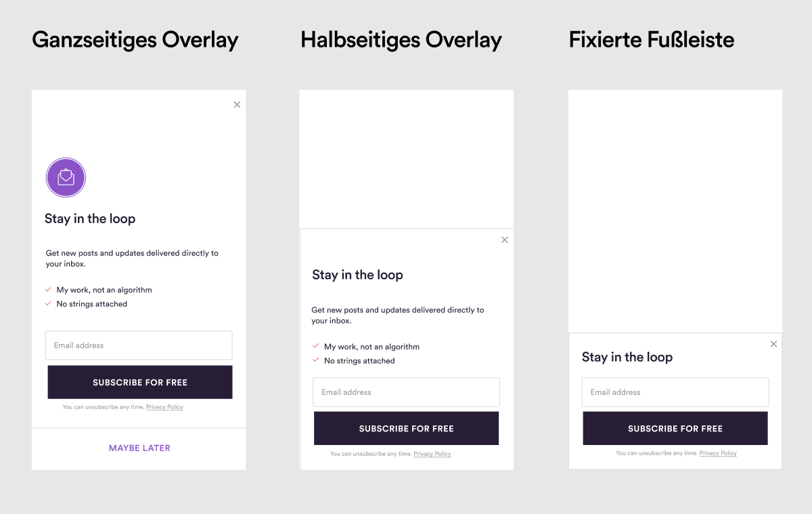Focus the Email address field in Ganzseitiges Overlay
The height and width of the screenshot is (514, 812).
[139, 345]
